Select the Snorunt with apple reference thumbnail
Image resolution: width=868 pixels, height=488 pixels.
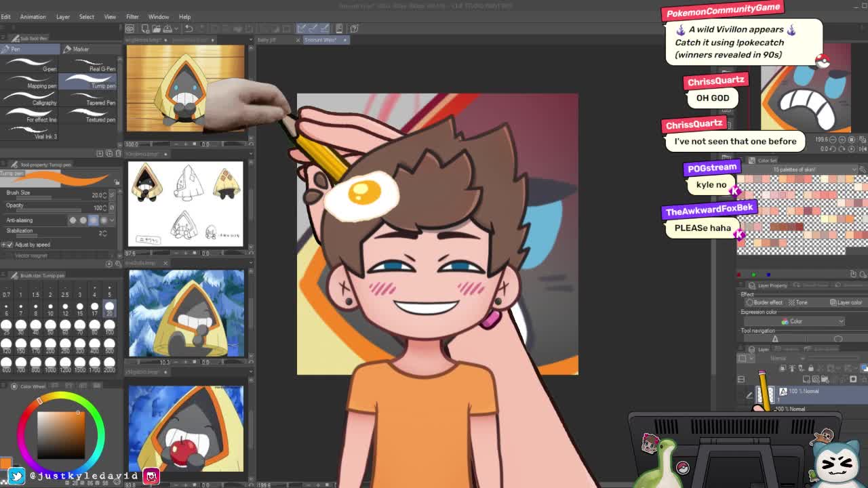coord(186,428)
